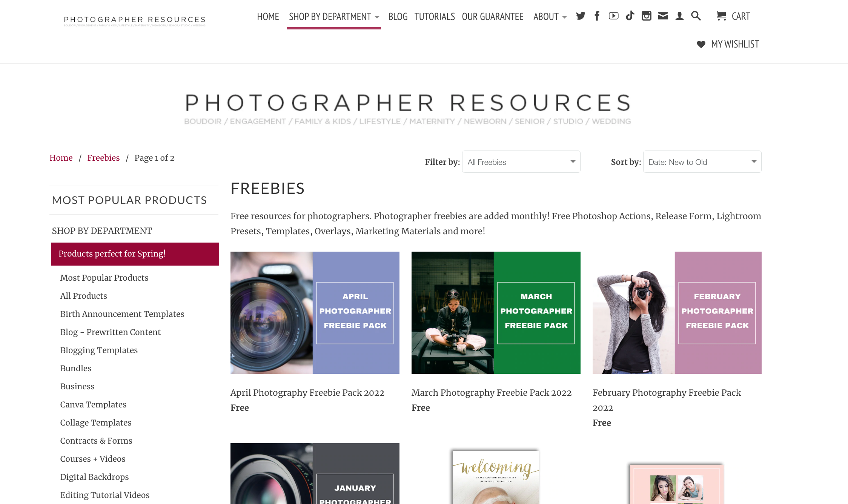Open Digital Backdrops category

point(94,477)
